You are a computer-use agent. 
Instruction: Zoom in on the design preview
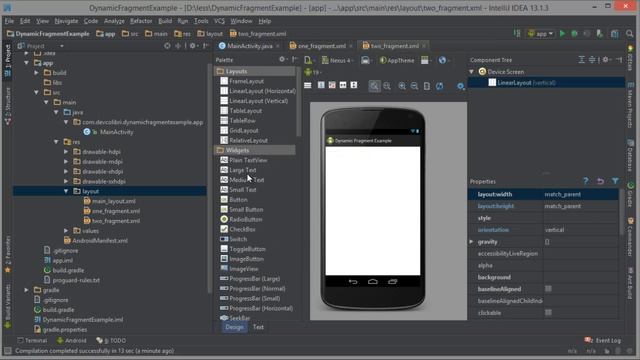point(402,86)
